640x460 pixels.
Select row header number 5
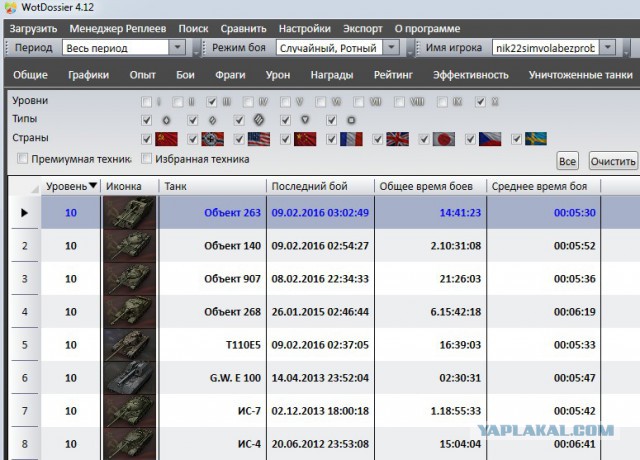(24, 345)
